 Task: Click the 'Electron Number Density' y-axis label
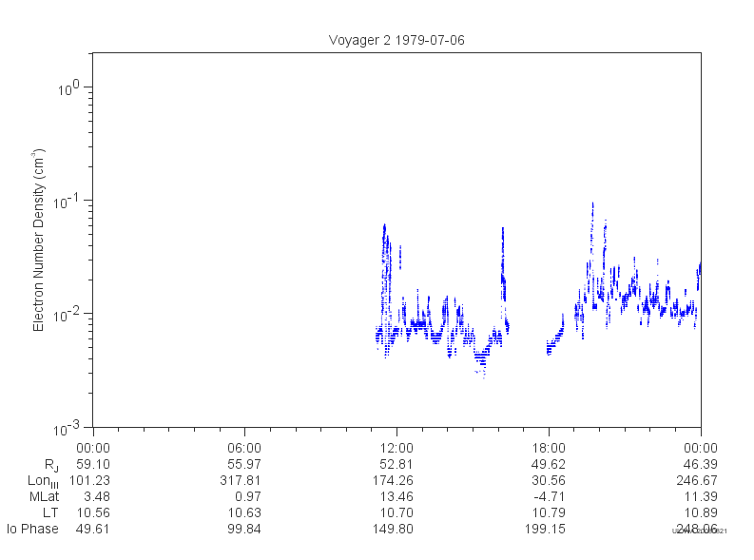pyautogui.click(x=38, y=240)
